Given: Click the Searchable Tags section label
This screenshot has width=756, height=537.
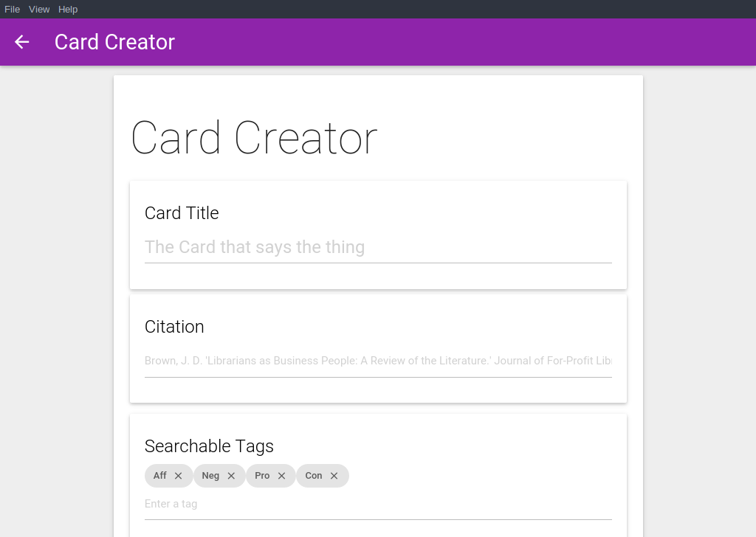Looking at the screenshot, I should (209, 446).
